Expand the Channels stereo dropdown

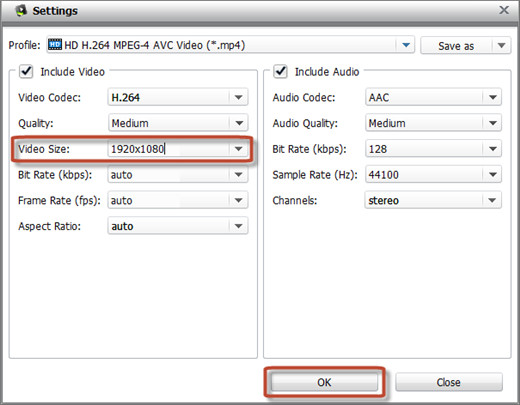(x=433, y=200)
